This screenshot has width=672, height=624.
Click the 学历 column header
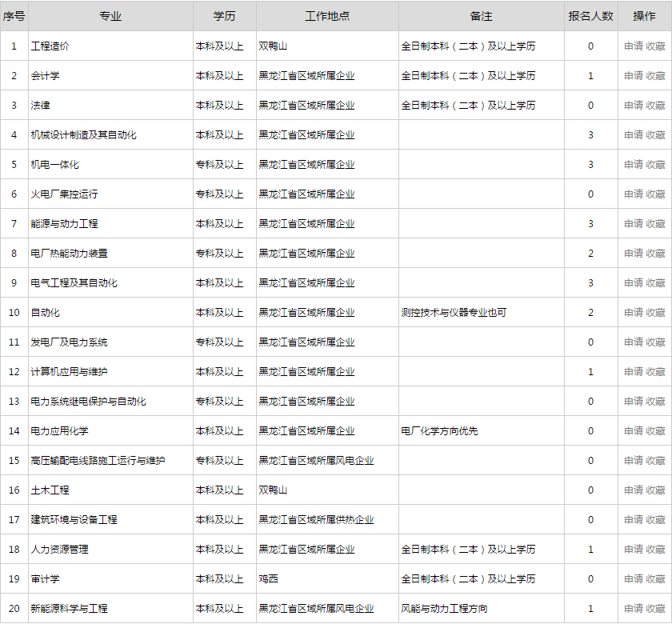[224, 16]
